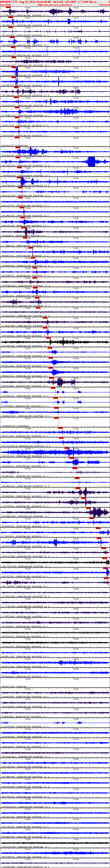Select the PB.B013.EHZ station label
110x868 pixels.
[25, 366]
